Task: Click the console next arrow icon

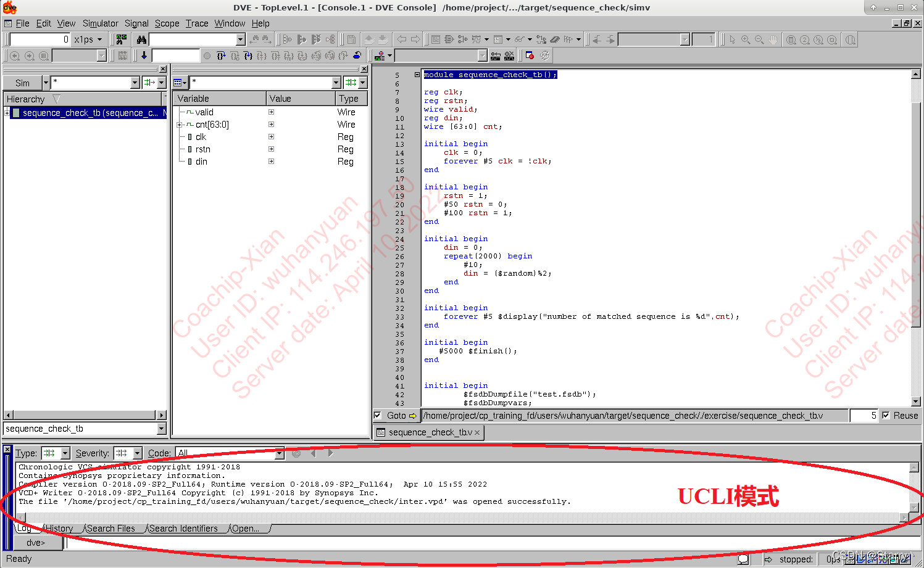Action: [x=331, y=453]
